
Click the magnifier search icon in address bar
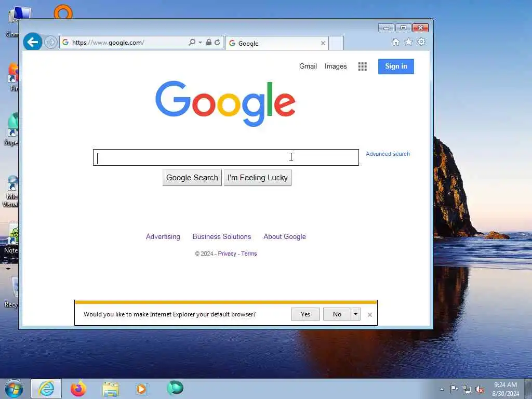coord(192,43)
